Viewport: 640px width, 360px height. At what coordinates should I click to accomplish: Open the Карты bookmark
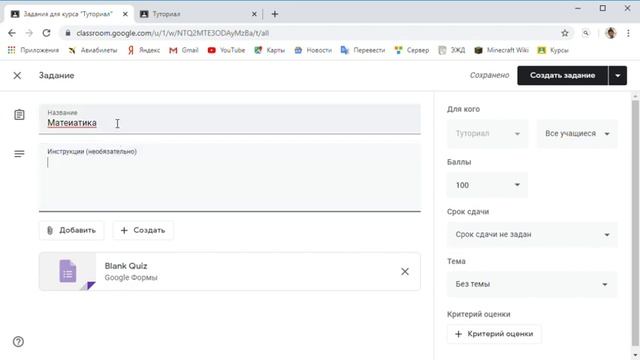click(269, 50)
